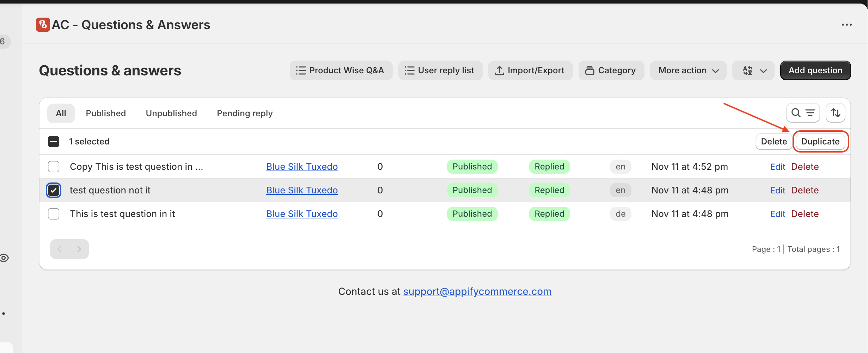Click the sort arrows icon
The height and width of the screenshot is (353, 868).
pos(835,113)
